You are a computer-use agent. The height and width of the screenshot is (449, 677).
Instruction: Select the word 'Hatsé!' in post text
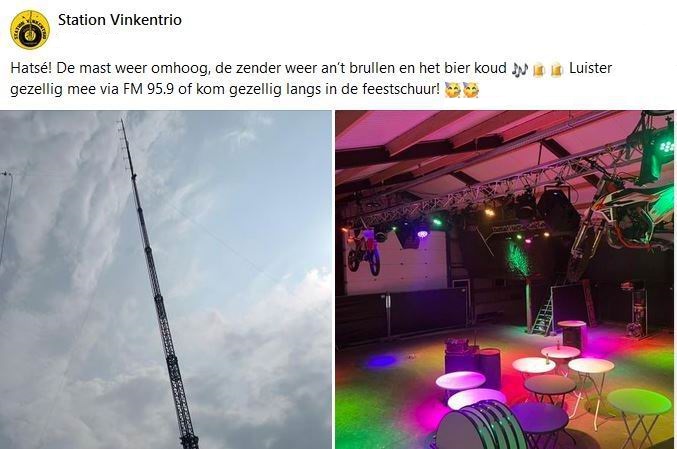(31, 68)
